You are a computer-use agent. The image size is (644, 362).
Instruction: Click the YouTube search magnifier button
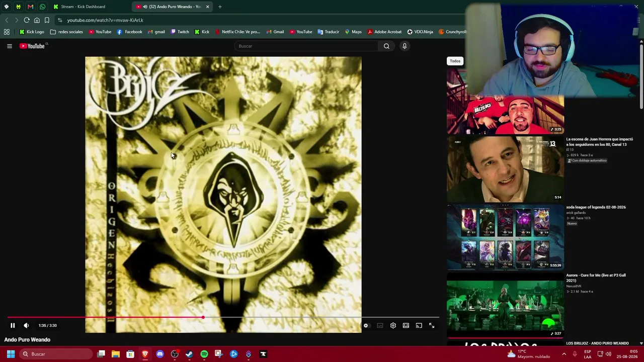pyautogui.click(x=386, y=46)
